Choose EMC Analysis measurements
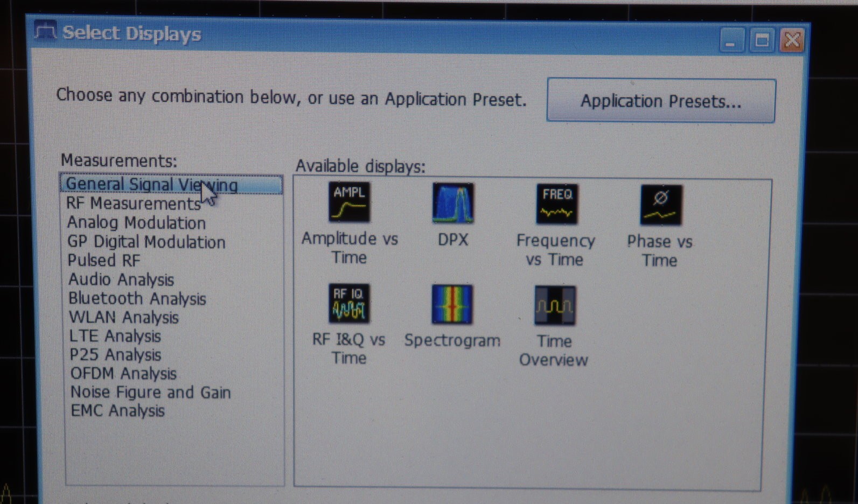This screenshot has width=858, height=504. tap(118, 411)
